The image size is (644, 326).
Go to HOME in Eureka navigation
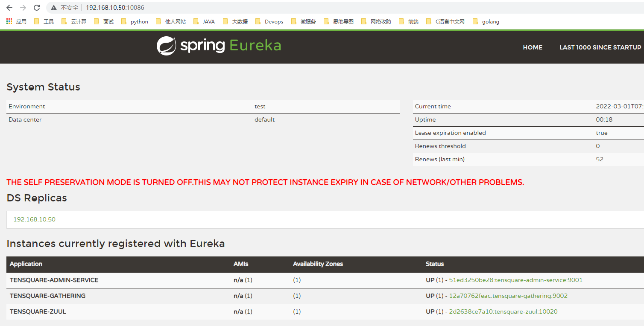point(533,47)
